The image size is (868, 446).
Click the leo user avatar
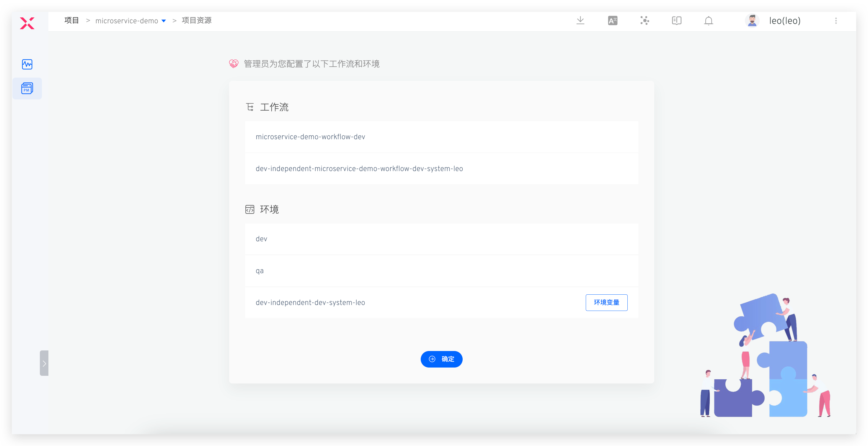752,21
